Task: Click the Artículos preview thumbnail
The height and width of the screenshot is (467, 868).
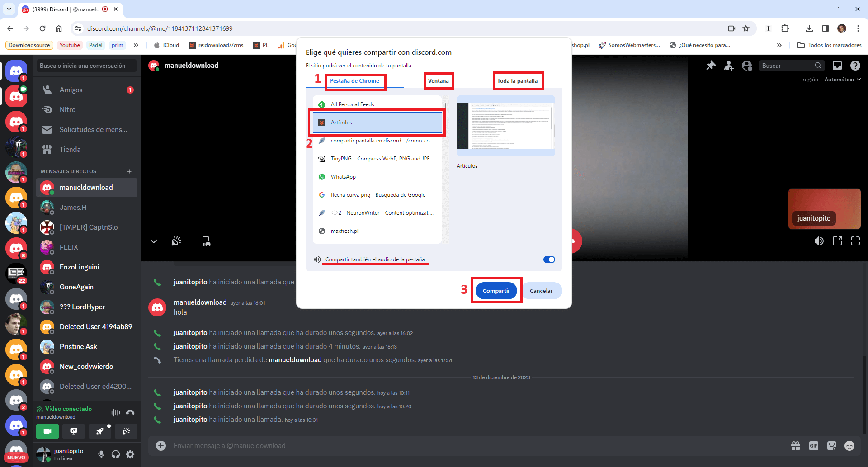Action: point(505,126)
